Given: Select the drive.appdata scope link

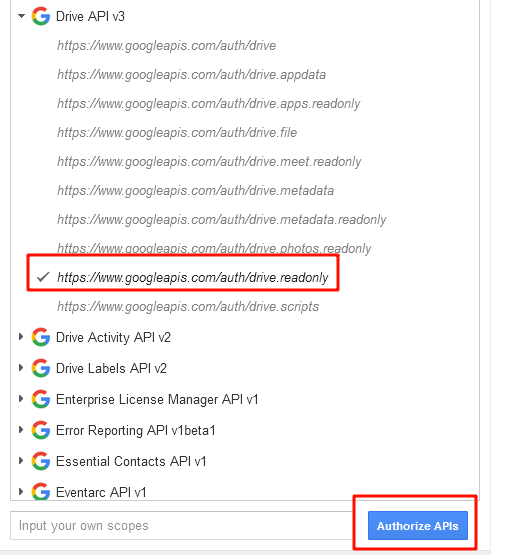Looking at the screenshot, I should (x=191, y=75).
